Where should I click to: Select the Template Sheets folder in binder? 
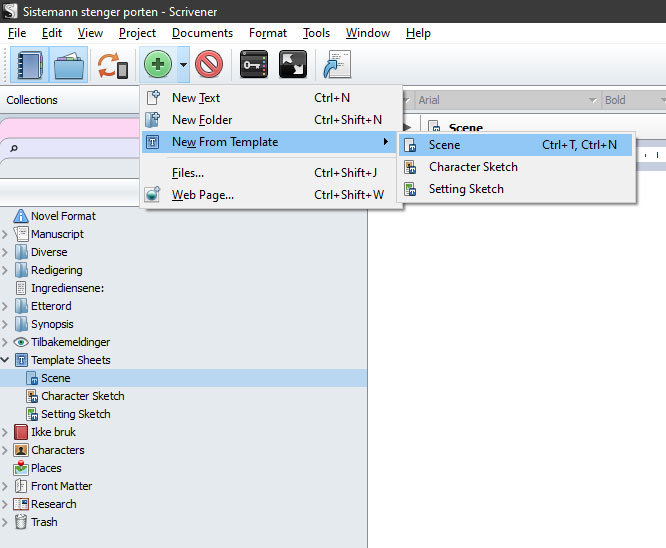(71, 360)
